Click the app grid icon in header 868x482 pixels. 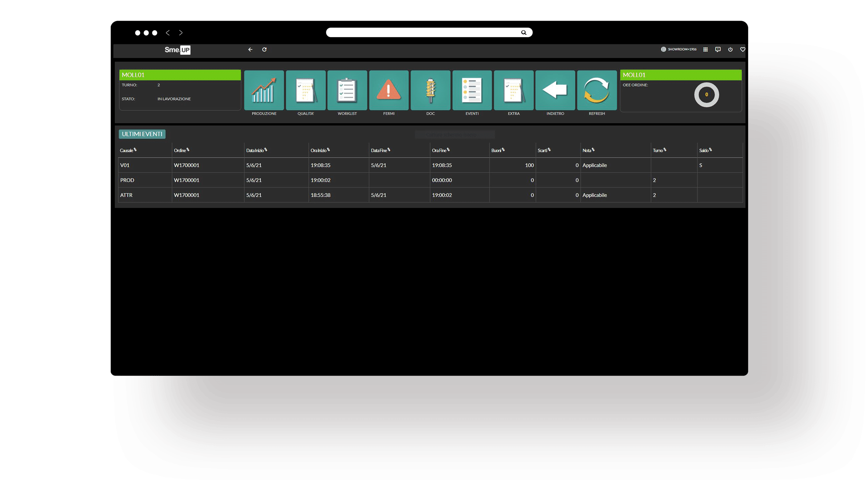705,49
